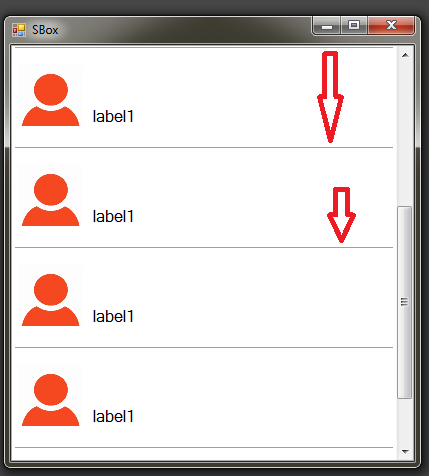Click the SBox title text in title bar
The height and width of the screenshot is (476, 429).
click(x=45, y=30)
